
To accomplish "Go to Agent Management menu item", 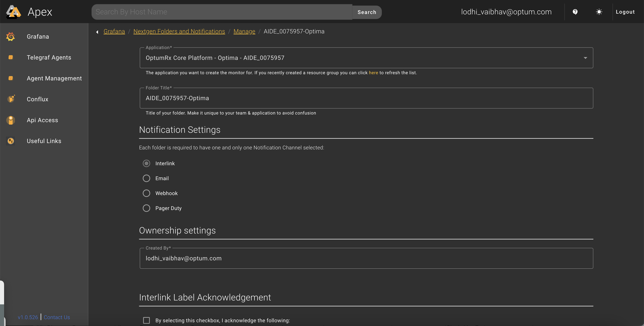I will [44, 78].
